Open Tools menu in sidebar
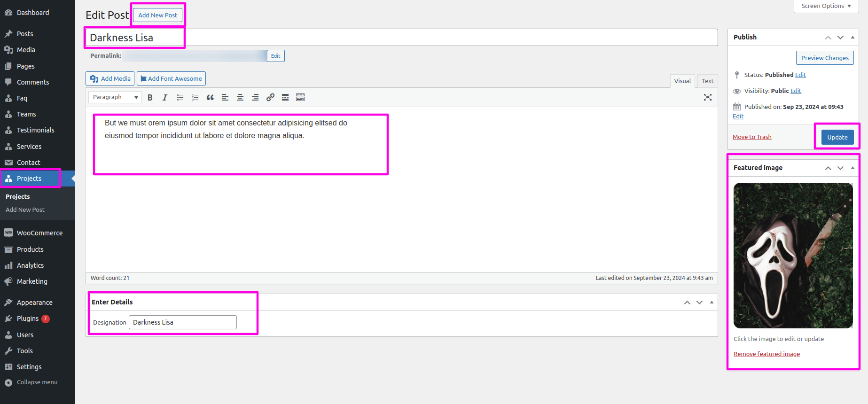This screenshot has height=404, width=868. [x=38, y=351]
